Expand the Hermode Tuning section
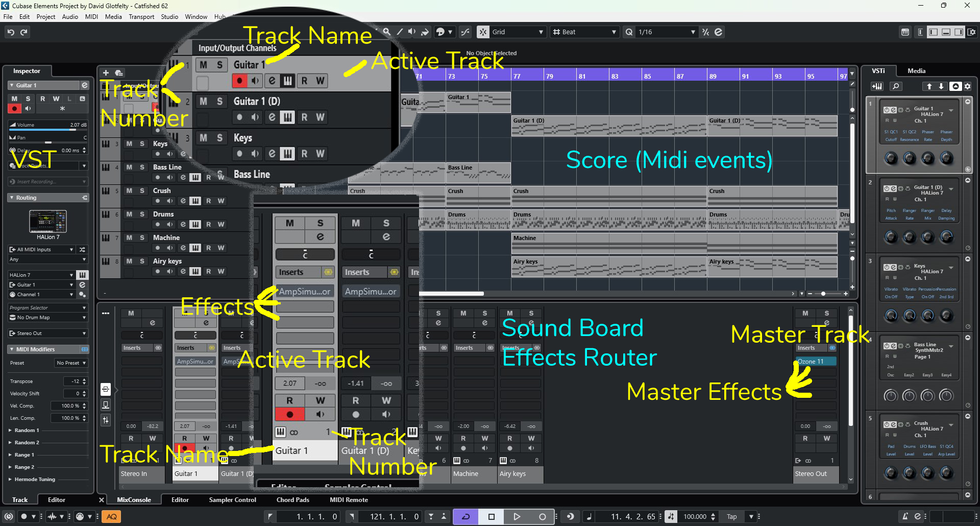Screen dimensions: 980x526 tap(10, 479)
